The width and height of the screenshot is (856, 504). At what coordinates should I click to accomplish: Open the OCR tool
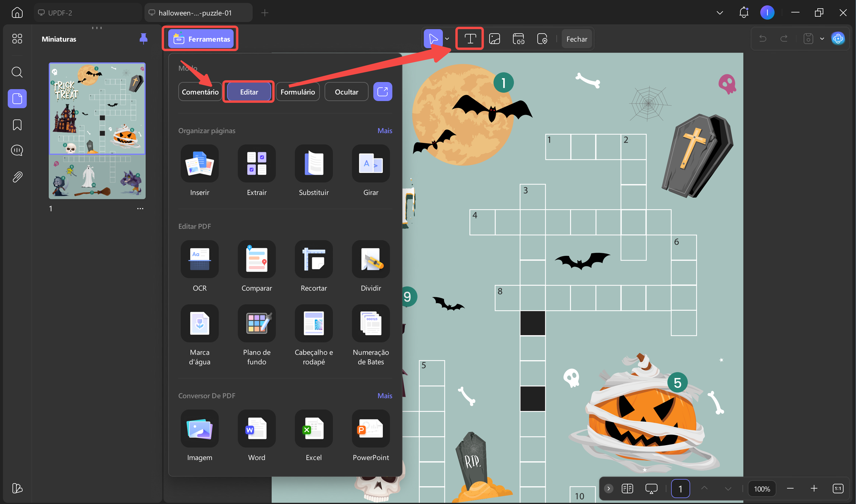pos(199,259)
